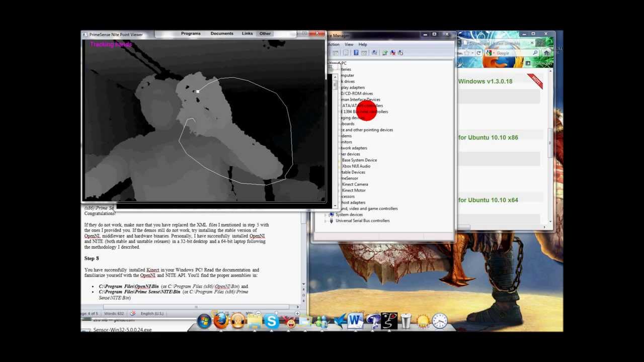Click the page count indicator in Word status bar
644x362 pixels.
click(x=90, y=313)
